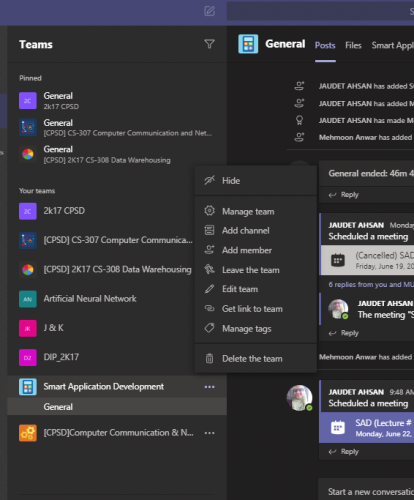Click the Manage team gear icon

click(209, 211)
